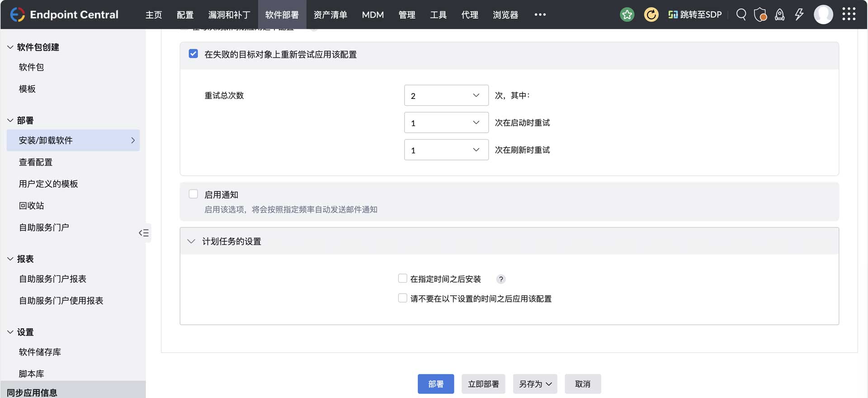Click the 跳转至SDP link

coord(695,14)
